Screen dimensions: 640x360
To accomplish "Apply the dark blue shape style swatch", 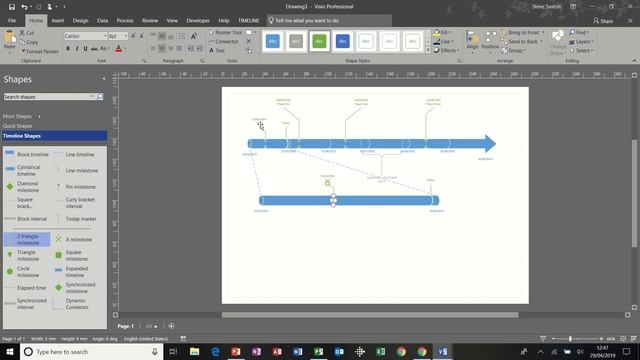I will pos(342,41).
